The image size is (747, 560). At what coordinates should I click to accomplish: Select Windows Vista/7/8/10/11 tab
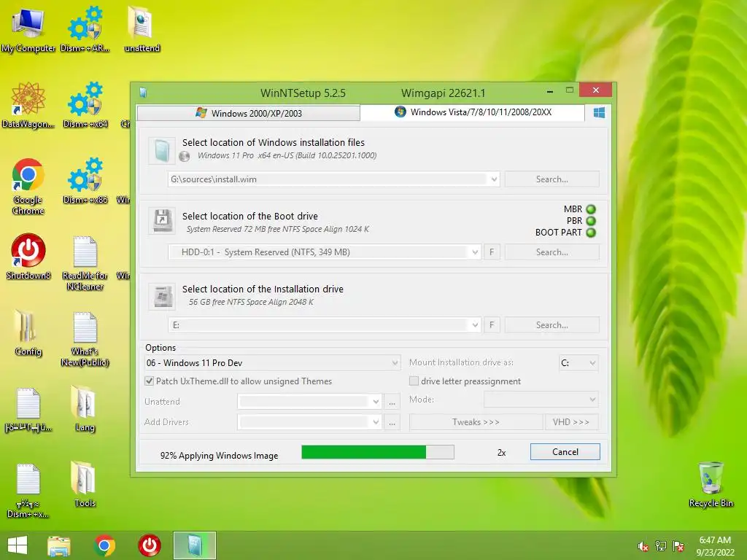pos(473,112)
